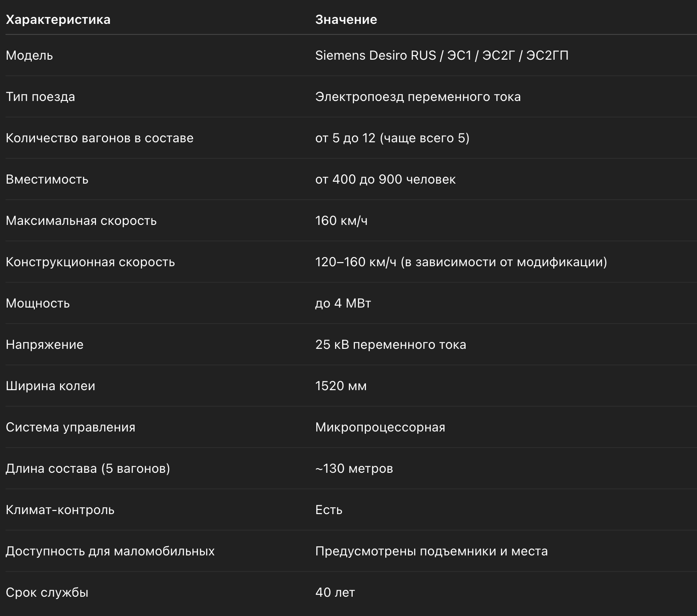Select the Система управления label
Viewport: 697px width, 616px height.
pos(71,427)
